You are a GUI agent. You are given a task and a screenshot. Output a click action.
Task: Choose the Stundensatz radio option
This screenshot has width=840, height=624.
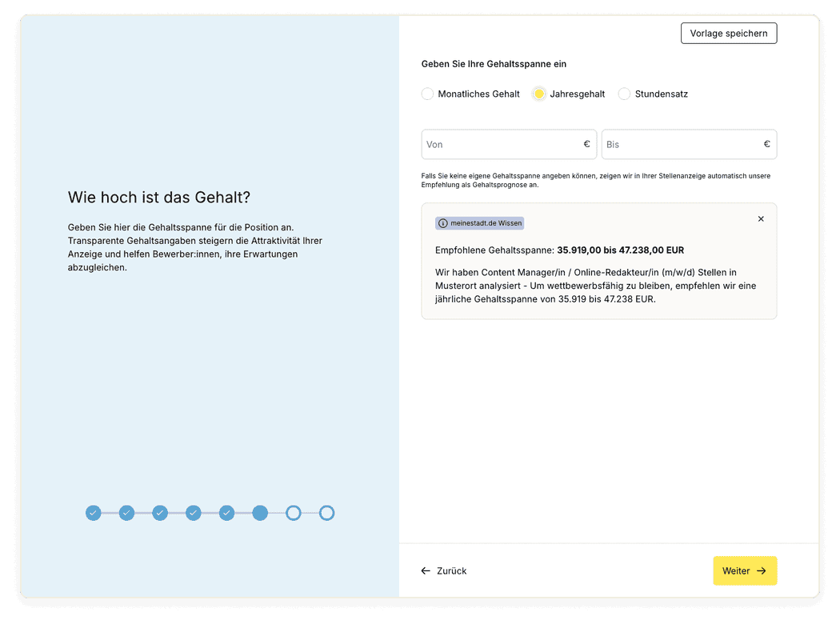tap(624, 94)
